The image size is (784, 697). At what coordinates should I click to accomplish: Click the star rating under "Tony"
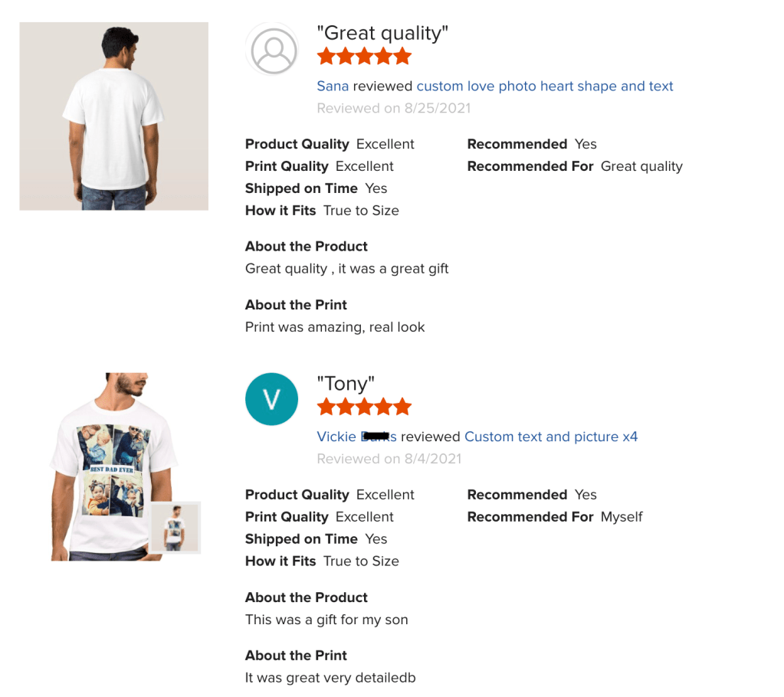(x=364, y=407)
